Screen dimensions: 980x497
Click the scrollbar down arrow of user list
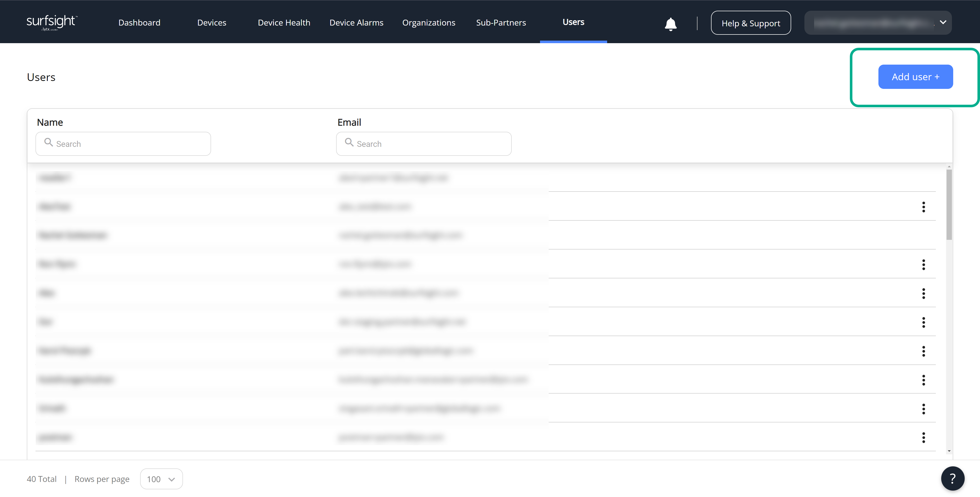(949, 451)
